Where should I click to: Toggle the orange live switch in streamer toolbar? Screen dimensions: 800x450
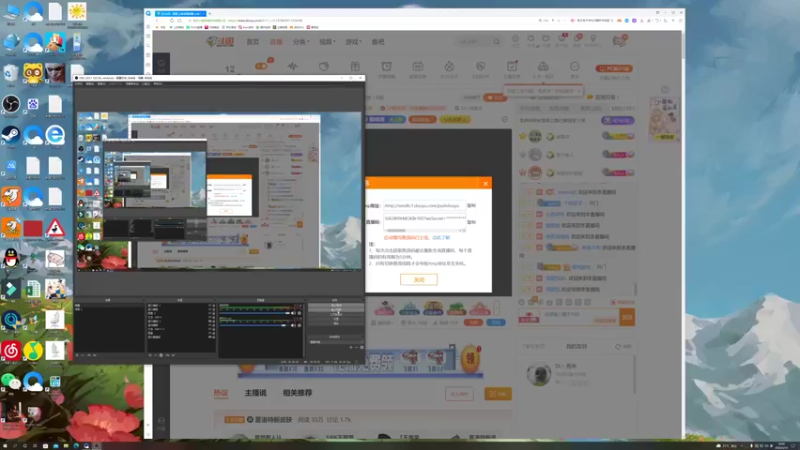(x=261, y=66)
